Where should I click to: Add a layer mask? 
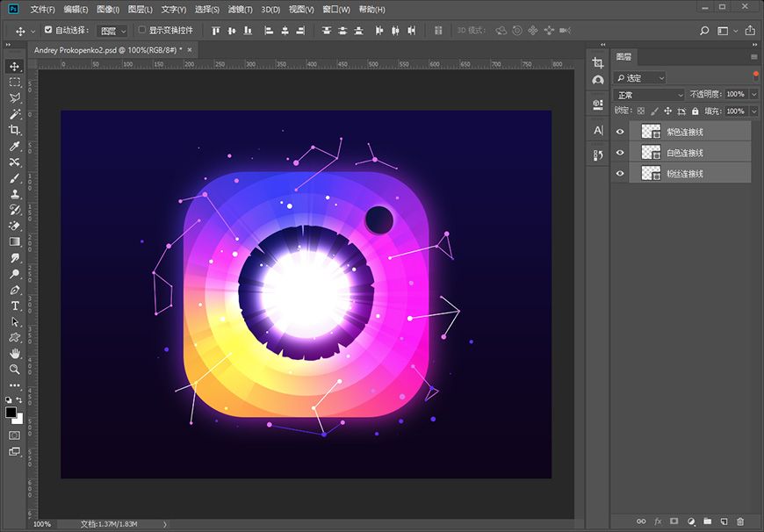click(674, 521)
